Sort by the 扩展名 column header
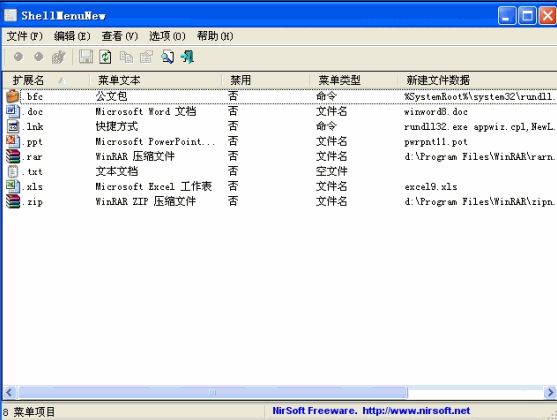This screenshot has height=420, width=557. [46, 80]
